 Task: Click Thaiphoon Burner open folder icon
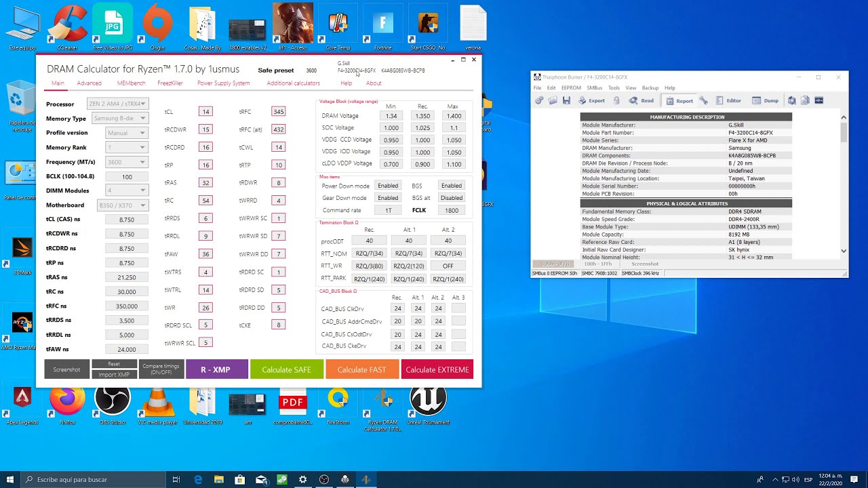point(553,100)
